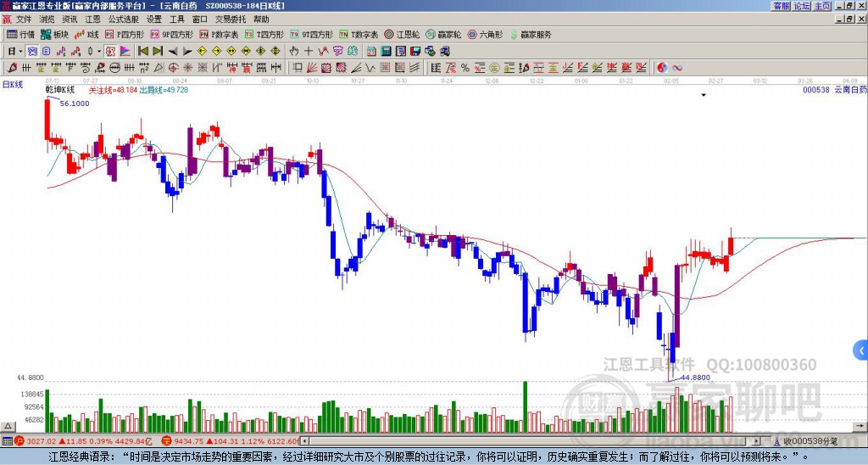Click the black left arrow icon
Image resolution: width=868 pixels, height=465 pixels.
click(x=173, y=52)
